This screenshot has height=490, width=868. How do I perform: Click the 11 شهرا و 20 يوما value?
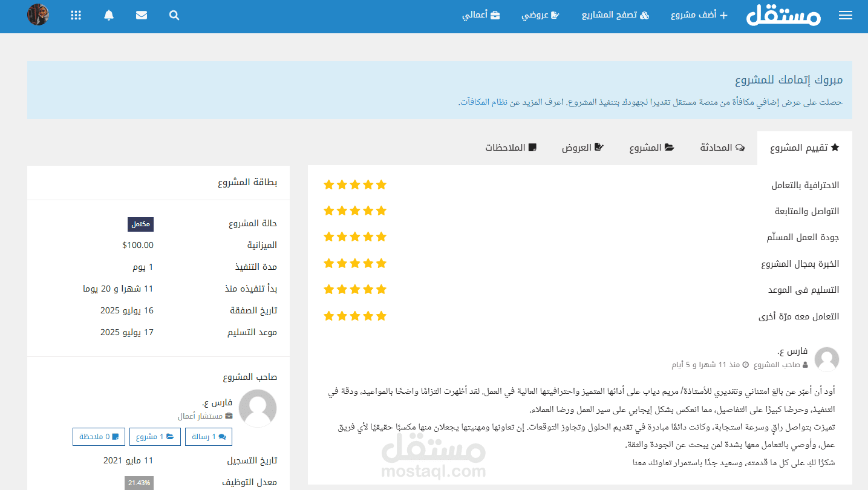pos(119,289)
